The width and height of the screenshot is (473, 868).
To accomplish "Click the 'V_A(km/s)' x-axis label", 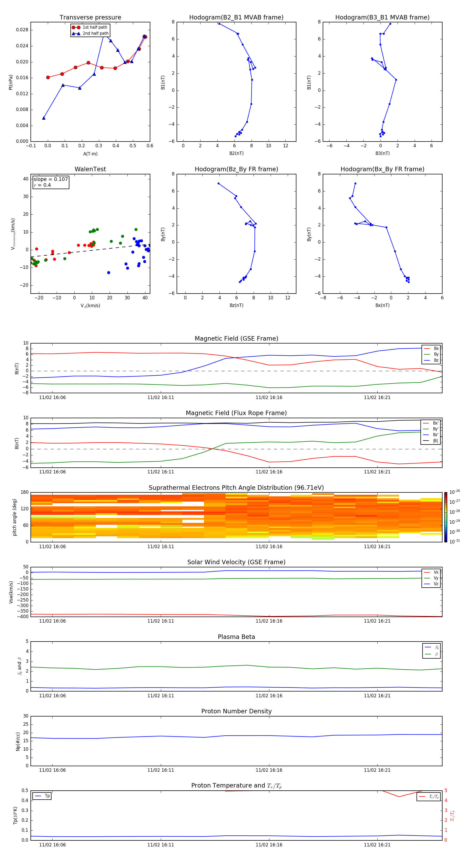I will coord(90,306).
